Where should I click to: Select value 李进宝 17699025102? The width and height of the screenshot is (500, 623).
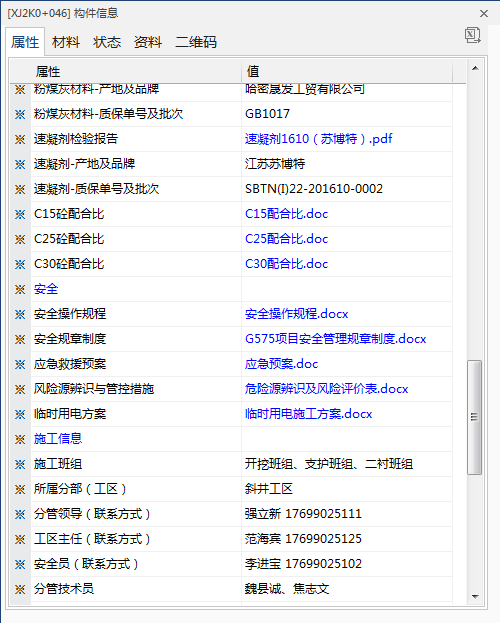tap(303, 564)
